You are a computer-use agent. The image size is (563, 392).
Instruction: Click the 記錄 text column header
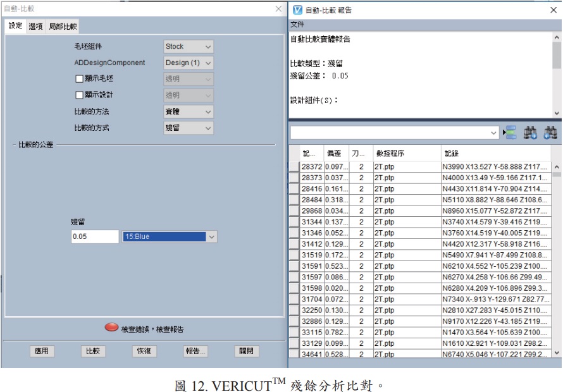[x=496, y=153]
